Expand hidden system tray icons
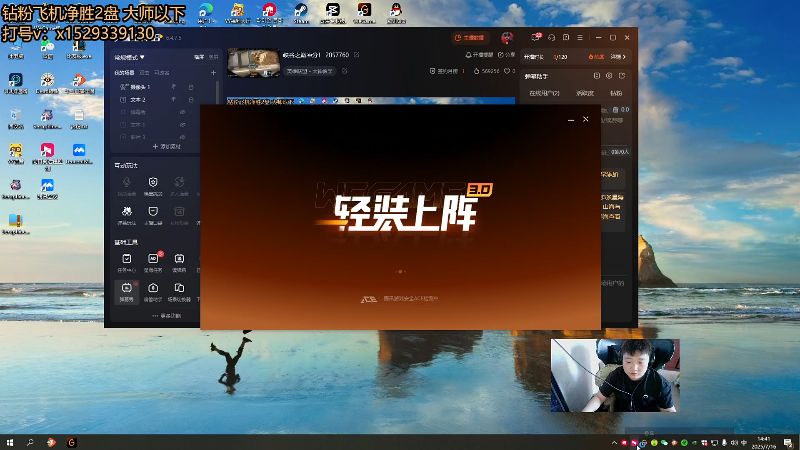Viewport: 800px width, 450px height. coord(614,443)
